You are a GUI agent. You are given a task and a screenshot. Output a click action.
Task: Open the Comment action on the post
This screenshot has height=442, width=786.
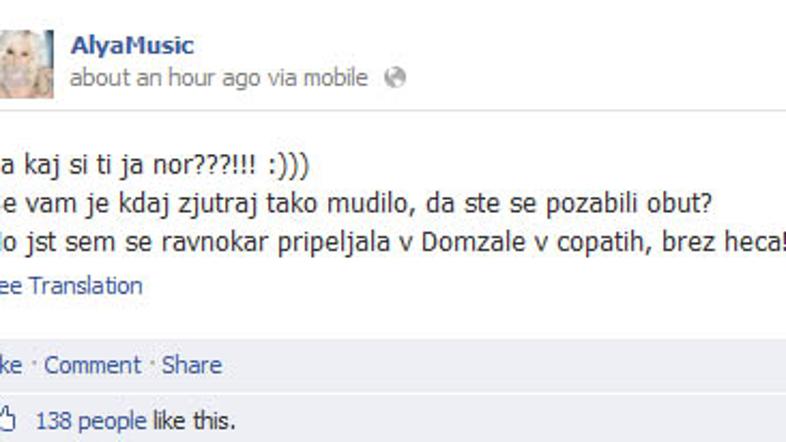tap(92, 365)
